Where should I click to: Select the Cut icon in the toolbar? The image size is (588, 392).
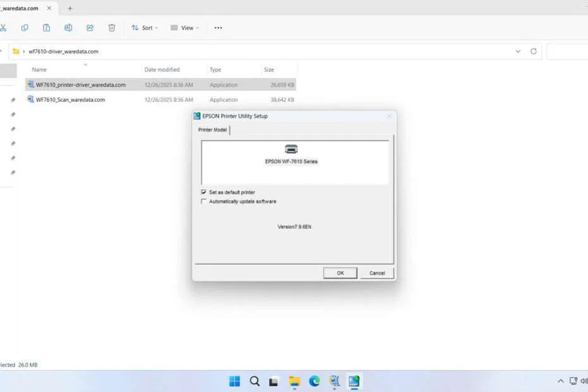click(3, 28)
